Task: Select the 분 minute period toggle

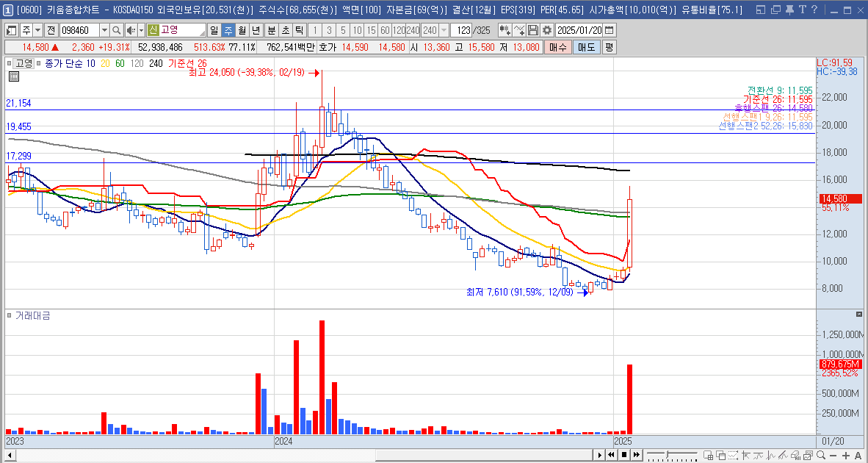Action: tap(271, 30)
